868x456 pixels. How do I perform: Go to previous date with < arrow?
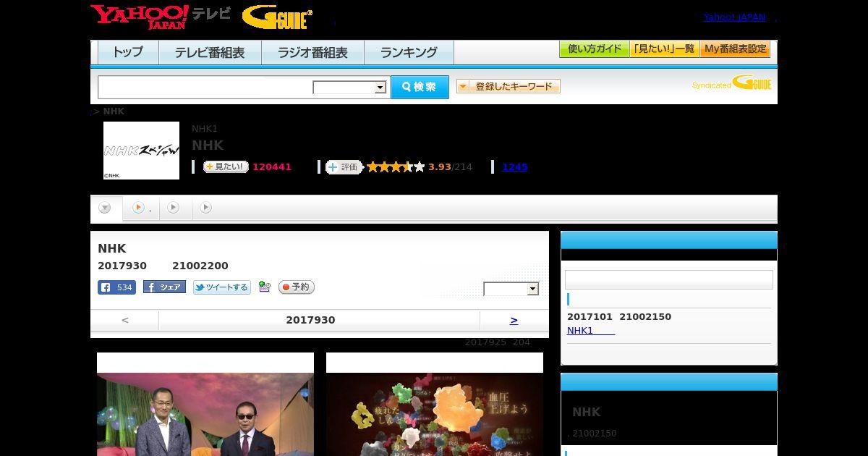(x=125, y=320)
